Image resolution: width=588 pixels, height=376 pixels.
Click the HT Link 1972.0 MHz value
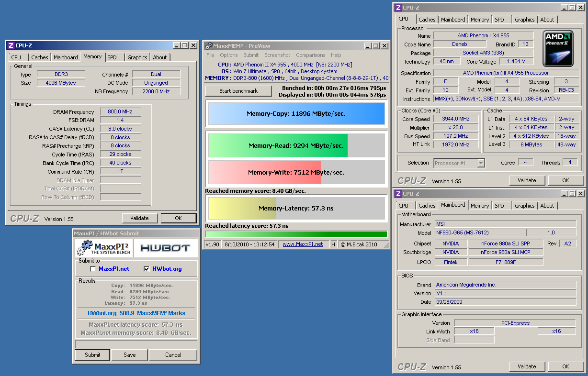click(456, 144)
